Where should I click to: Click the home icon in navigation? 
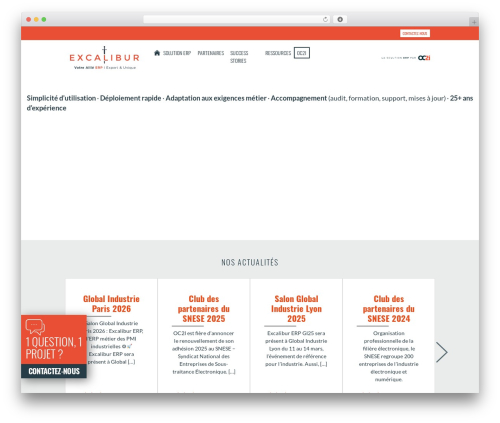(x=157, y=53)
